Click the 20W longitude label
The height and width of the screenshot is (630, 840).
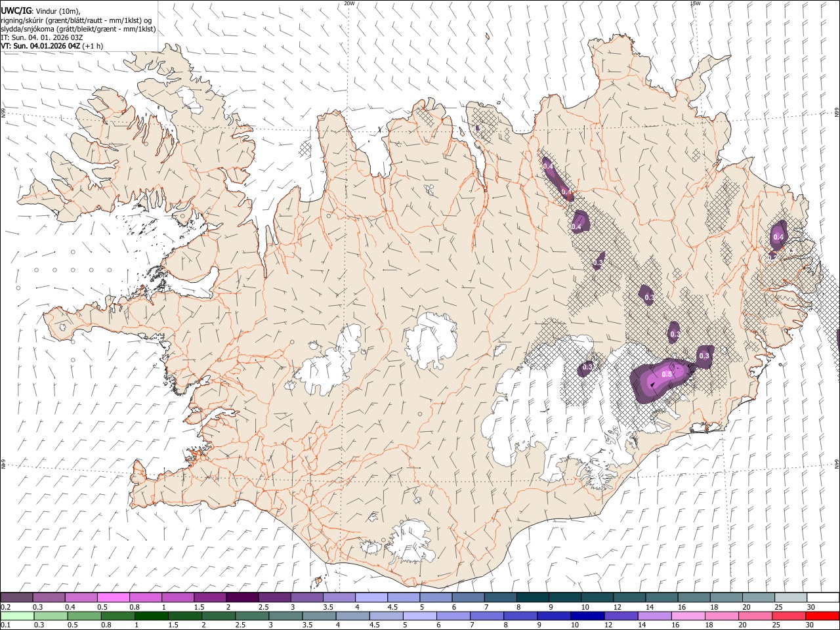349,3
